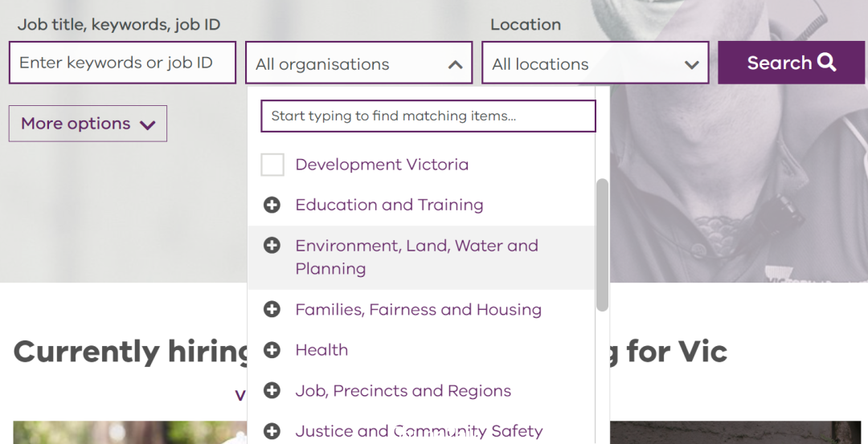The image size is (868, 444).
Task: Click the magnifying glass icon in Search
Action: (826, 63)
